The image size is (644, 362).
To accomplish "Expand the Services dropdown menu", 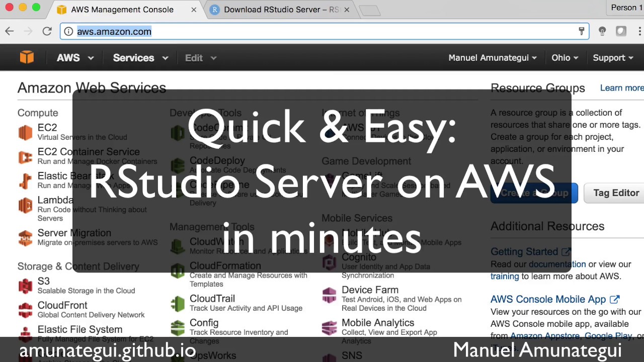I will 140,58.
